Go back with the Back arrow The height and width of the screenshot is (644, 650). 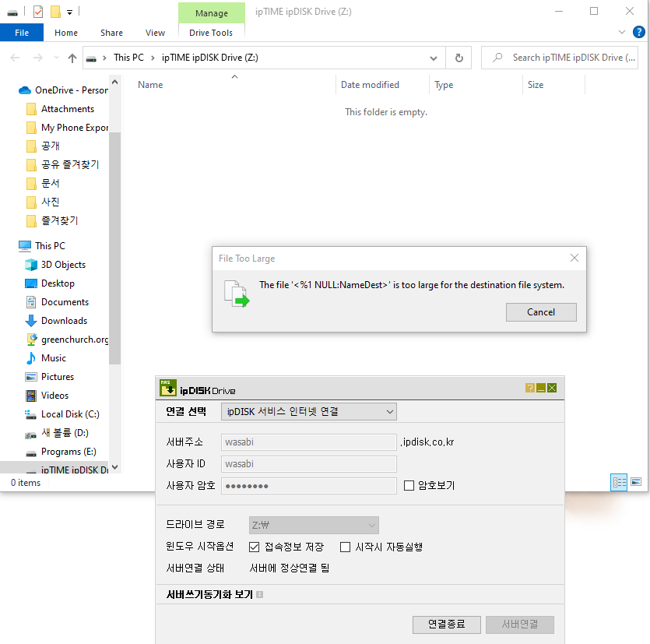tap(15, 58)
